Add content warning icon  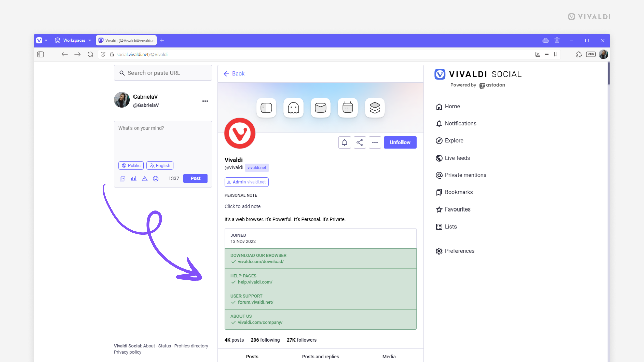point(145,179)
